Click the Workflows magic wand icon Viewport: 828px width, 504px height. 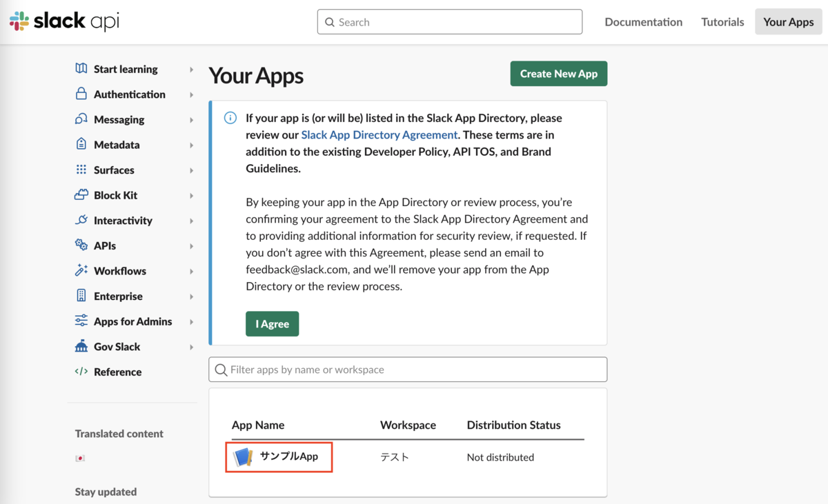point(81,270)
